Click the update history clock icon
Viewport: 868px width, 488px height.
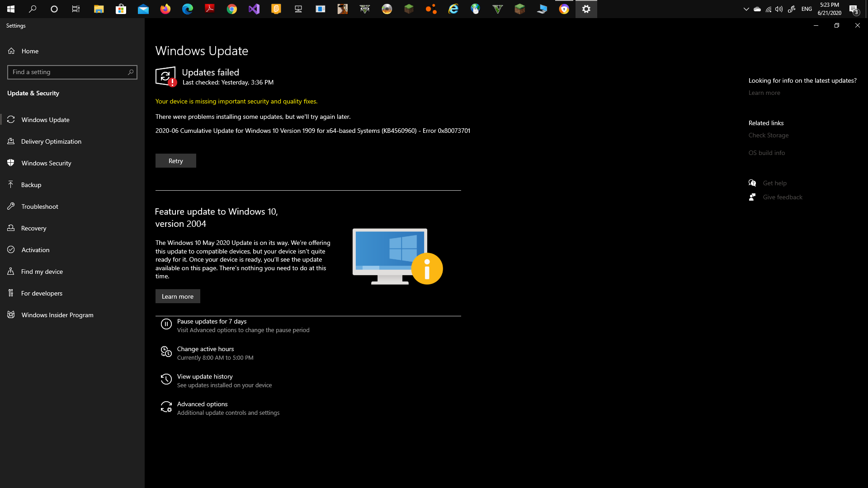pyautogui.click(x=166, y=379)
